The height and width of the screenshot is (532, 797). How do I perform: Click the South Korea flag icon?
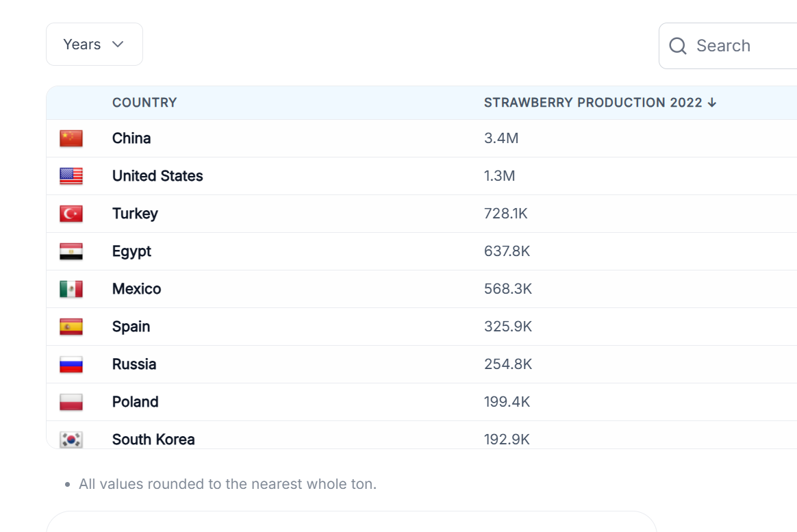pyautogui.click(x=71, y=439)
